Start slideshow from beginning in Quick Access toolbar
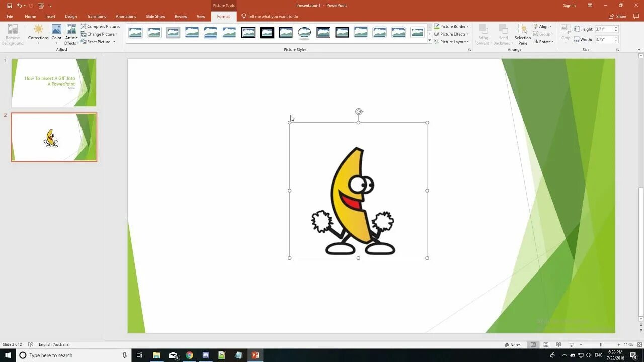 [x=41, y=6]
